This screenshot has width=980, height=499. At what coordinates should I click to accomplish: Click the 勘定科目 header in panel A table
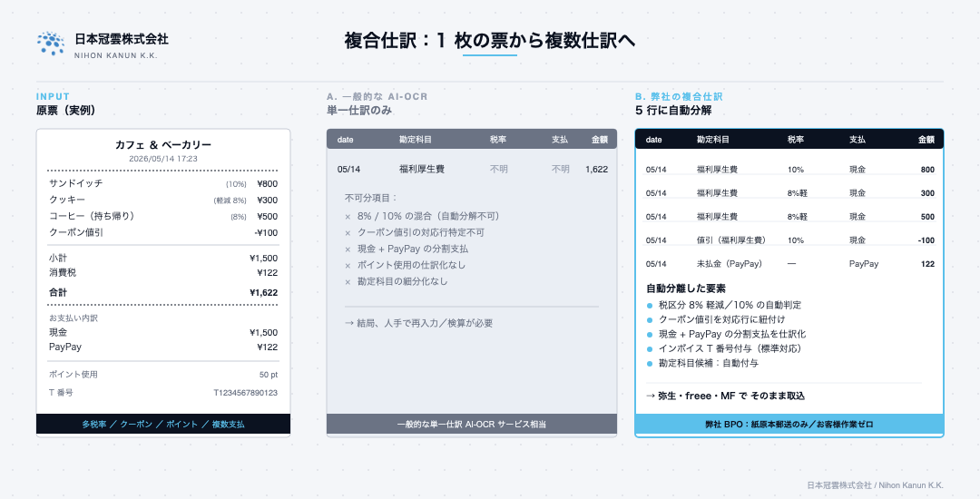[x=416, y=140]
